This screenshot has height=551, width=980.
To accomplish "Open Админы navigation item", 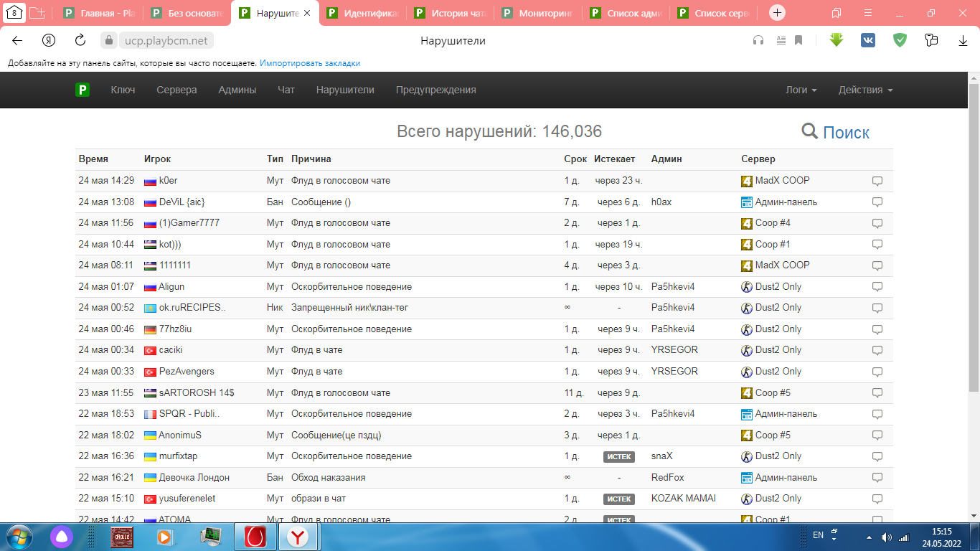I will pos(237,90).
